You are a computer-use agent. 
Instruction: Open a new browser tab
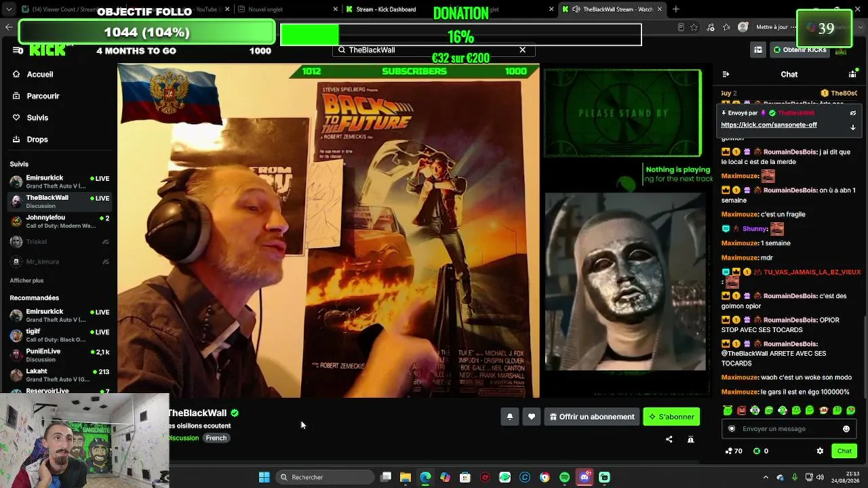675,9
